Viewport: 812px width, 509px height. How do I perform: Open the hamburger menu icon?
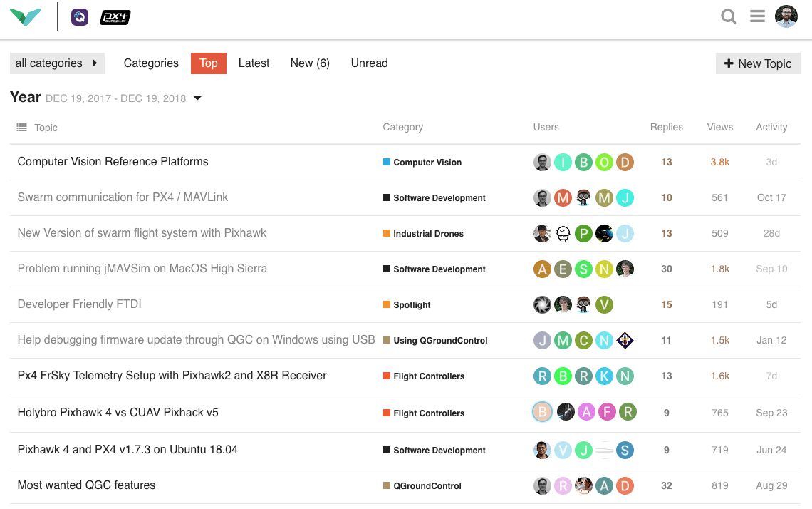(757, 16)
